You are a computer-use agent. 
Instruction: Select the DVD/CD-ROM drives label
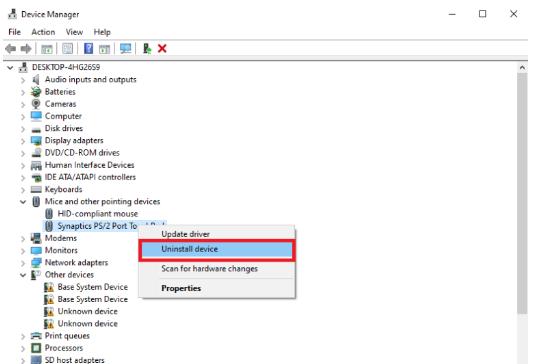(x=82, y=153)
